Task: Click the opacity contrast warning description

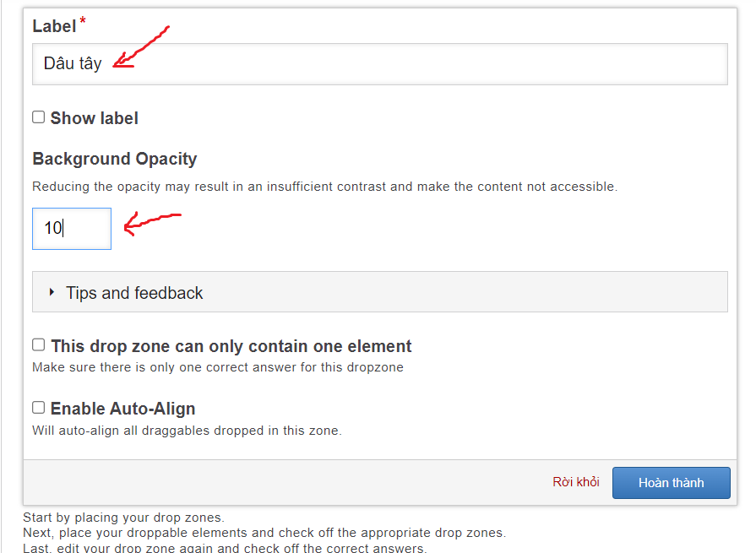Action: pos(324,187)
